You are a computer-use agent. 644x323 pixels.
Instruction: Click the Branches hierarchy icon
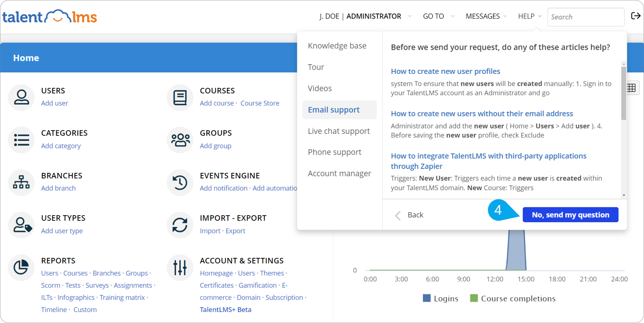[22, 182]
